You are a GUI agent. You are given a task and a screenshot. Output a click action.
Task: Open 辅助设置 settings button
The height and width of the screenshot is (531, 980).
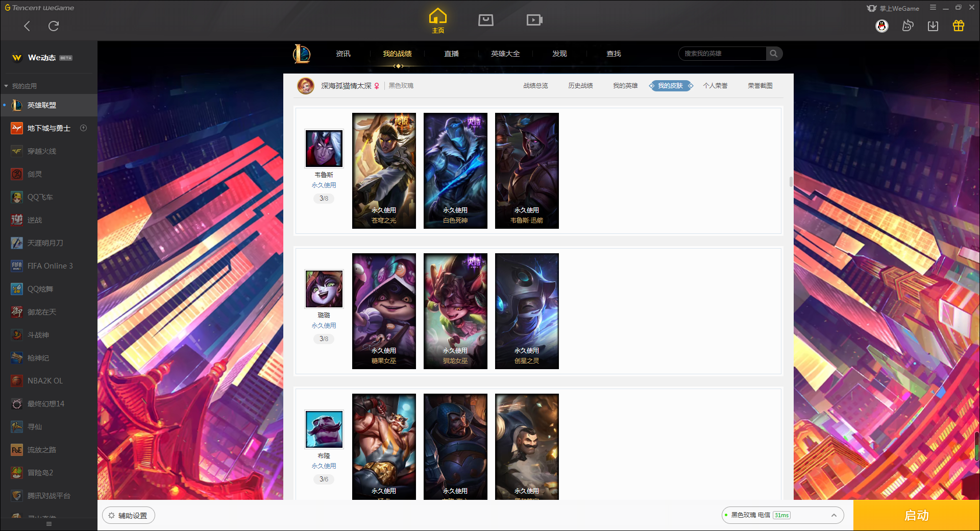tap(129, 516)
